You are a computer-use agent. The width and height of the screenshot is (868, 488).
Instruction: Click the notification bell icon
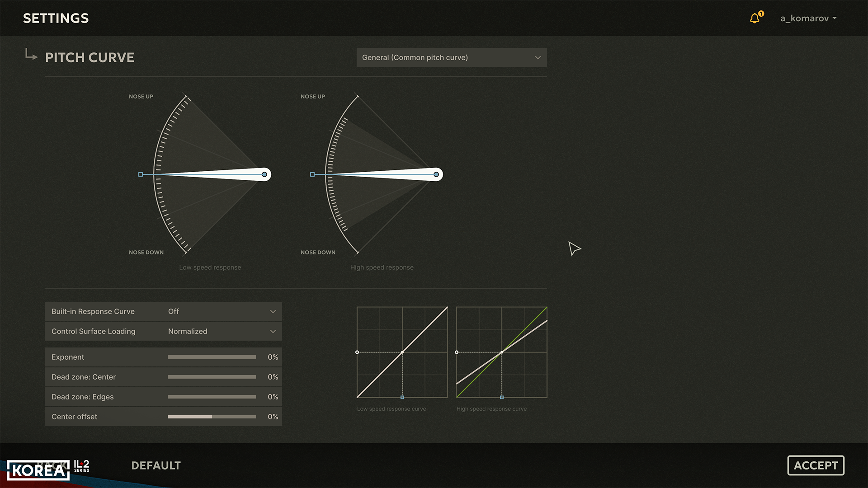[x=755, y=18]
